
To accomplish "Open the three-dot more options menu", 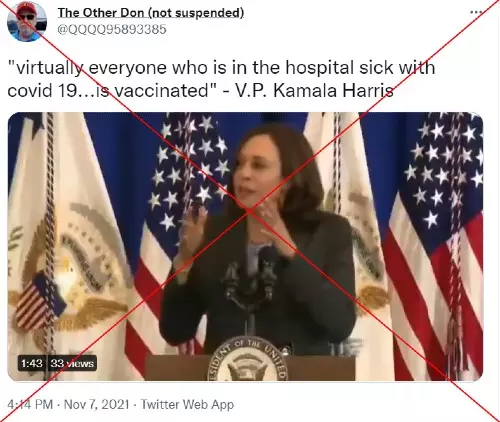I will coord(476,12).
